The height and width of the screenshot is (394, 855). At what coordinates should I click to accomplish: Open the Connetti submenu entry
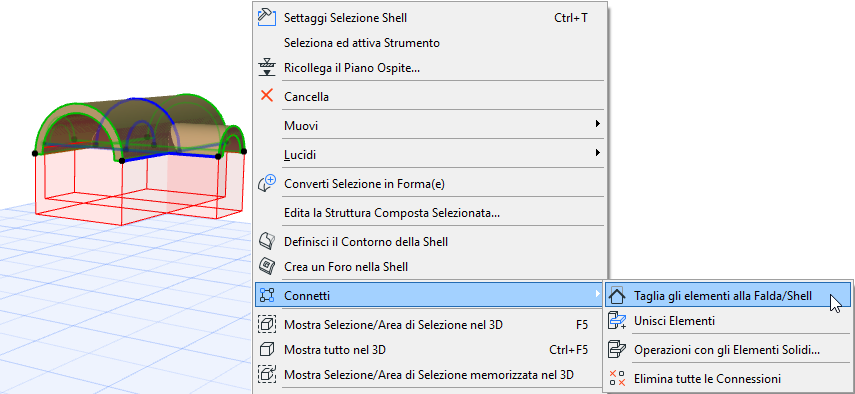click(430, 295)
